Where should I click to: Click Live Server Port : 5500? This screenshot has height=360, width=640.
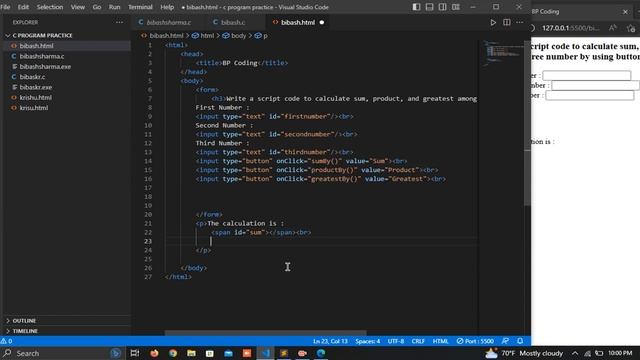point(475,341)
